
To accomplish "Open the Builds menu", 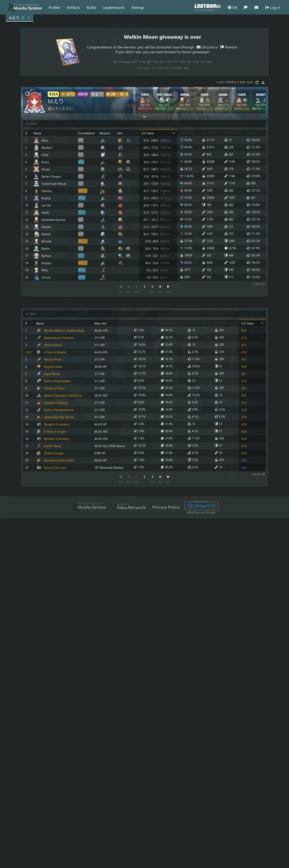I will tap(91, 7).
